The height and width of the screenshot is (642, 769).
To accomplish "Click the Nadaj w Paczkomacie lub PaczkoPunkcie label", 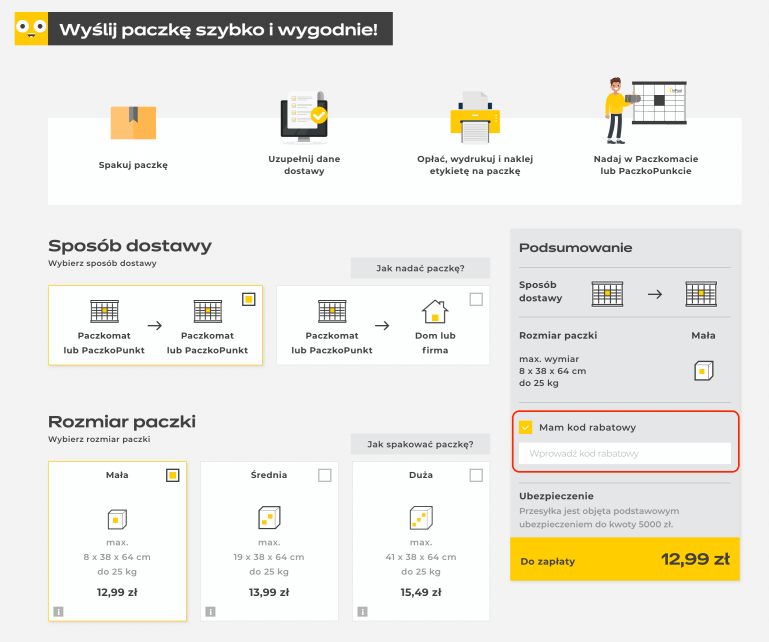I will pyautogui.click(x=646, y=165).
